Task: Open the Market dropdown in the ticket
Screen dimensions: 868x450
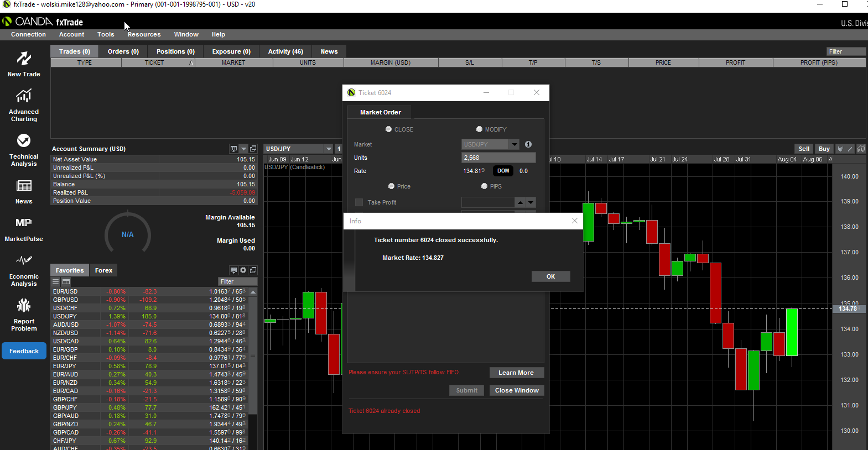Action: 514,144
